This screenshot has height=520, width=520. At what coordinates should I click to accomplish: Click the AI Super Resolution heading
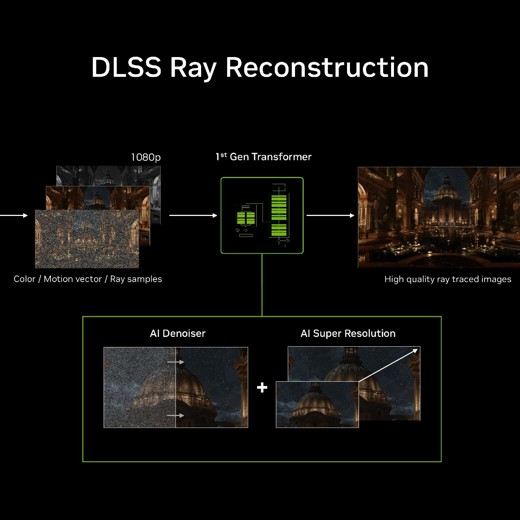(348, 333)
